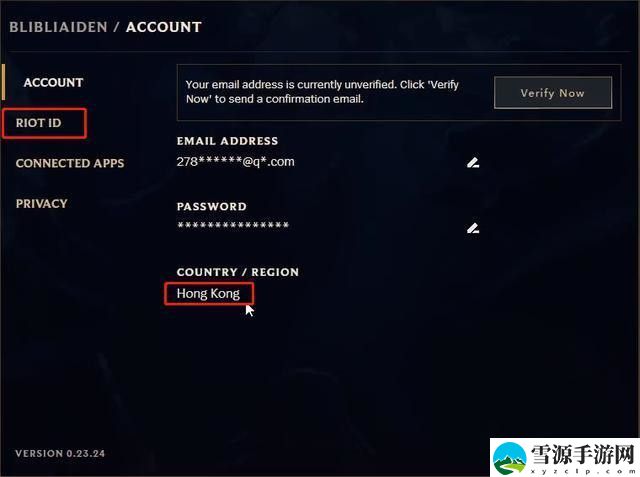Click the EMAIL ADDRESS heading
Image resolution: width=640 pixels, height=477 pixels.
pos(227,141)
